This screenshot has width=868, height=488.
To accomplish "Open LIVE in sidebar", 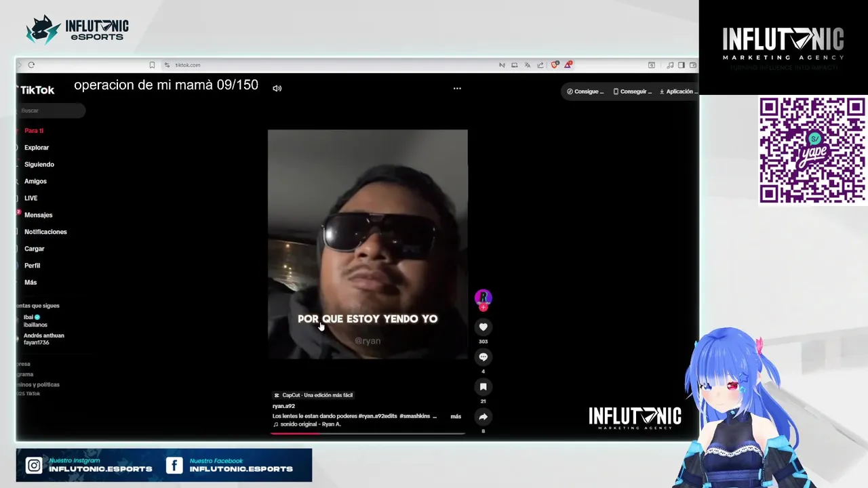I will [x=31, y=198].
